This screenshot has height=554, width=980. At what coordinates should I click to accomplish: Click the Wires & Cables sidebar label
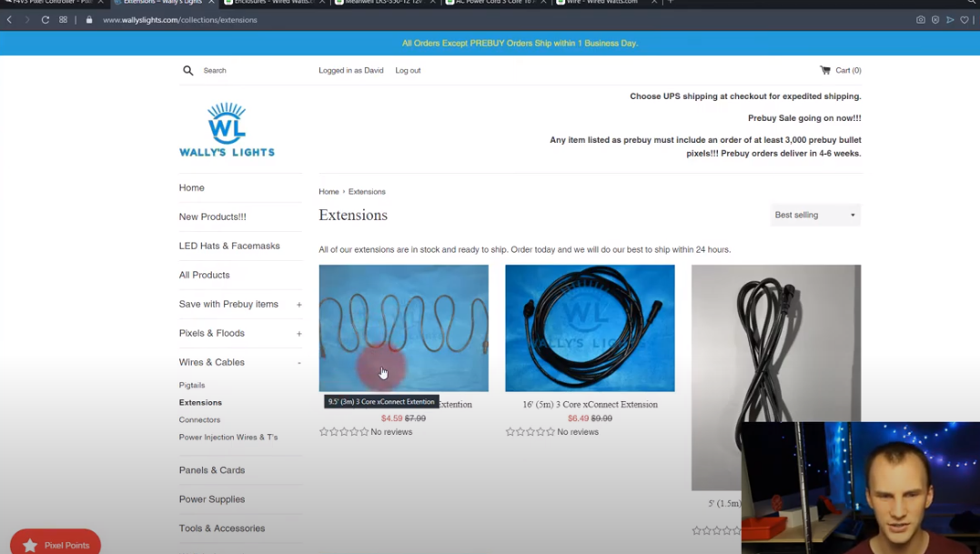[211, 362]
